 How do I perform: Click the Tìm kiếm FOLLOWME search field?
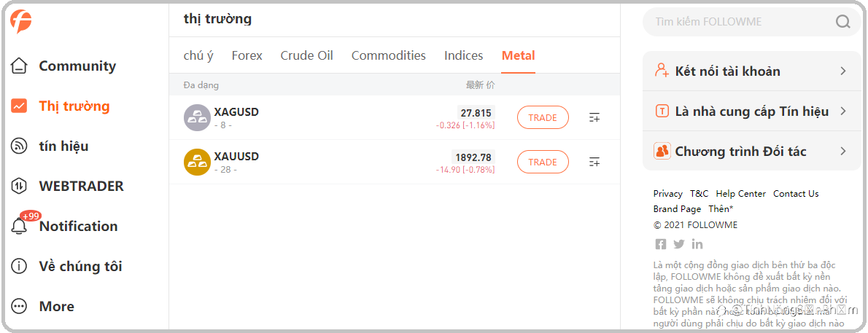pyautogui.click(x=737, y=22)
